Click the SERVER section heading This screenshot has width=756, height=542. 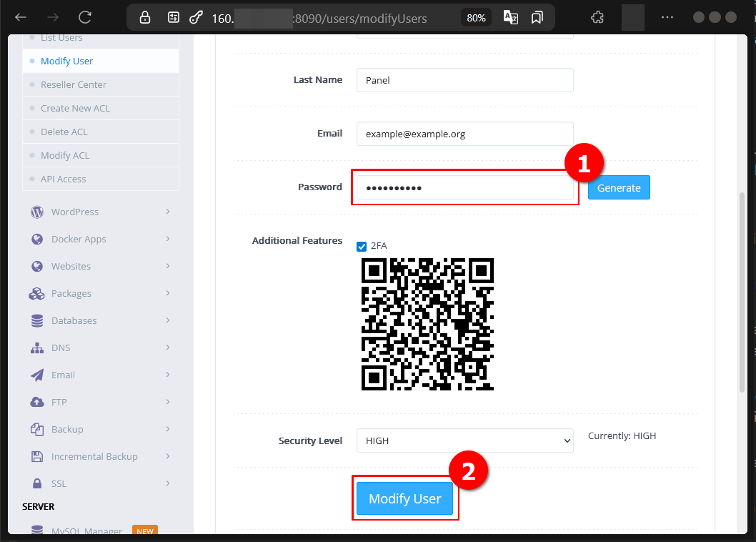tap(38, 507)
